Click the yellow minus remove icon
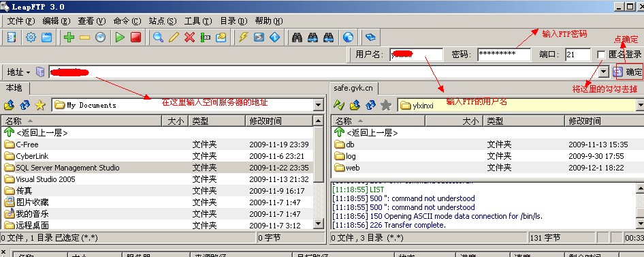This screenshot has width=644, height=257. [x=84, y=37]
